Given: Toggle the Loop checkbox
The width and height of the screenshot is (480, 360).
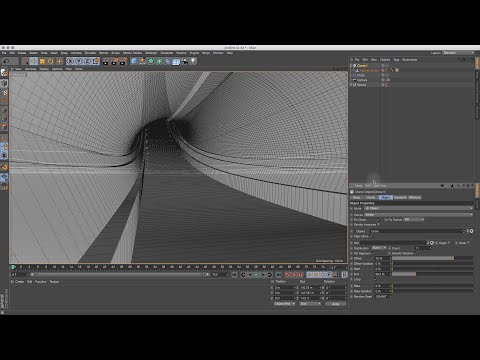Looking at the screenshot, I should [376, 279].
